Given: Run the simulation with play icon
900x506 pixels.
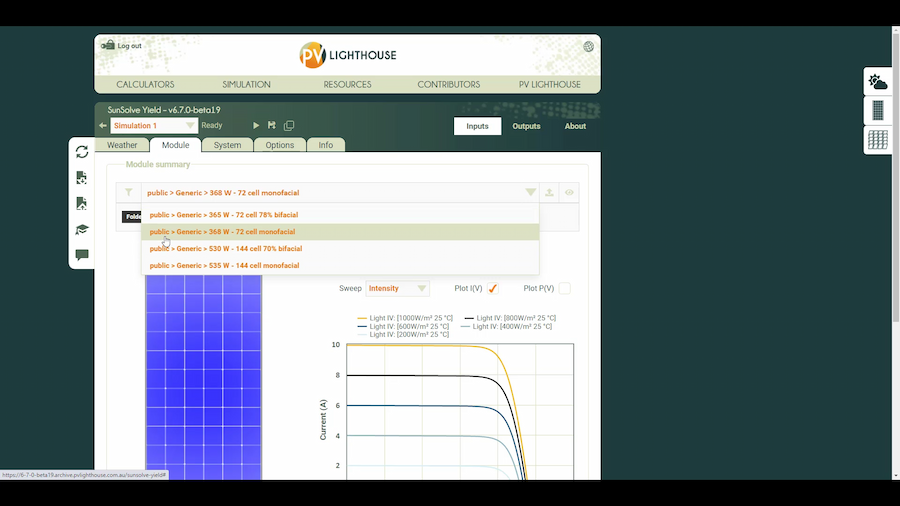Looking at the screenshot, I should 256,125.
